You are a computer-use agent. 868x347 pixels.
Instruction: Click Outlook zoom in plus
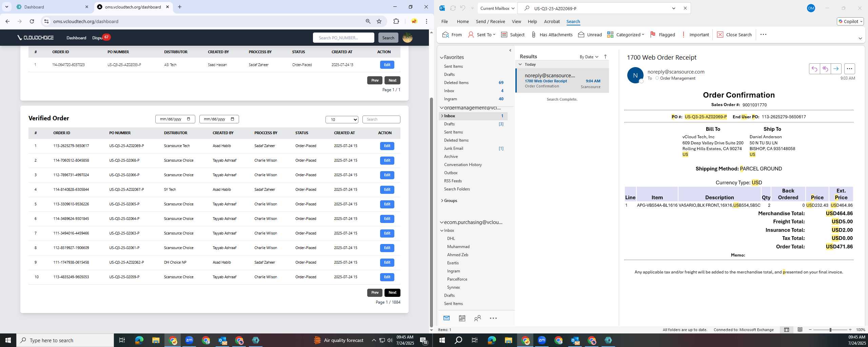pos(850,330)
